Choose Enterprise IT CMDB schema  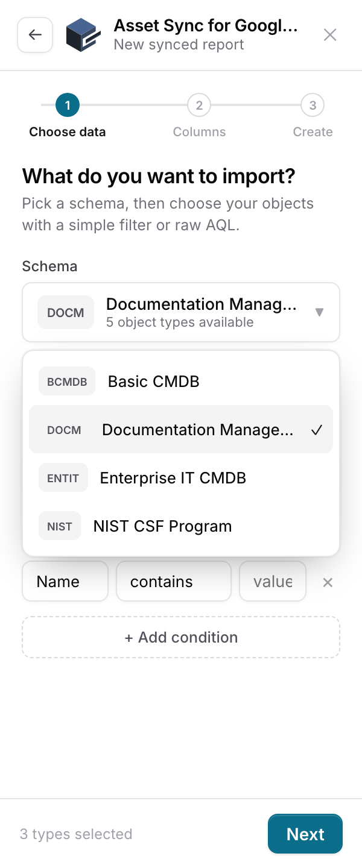tap(181, 478)
